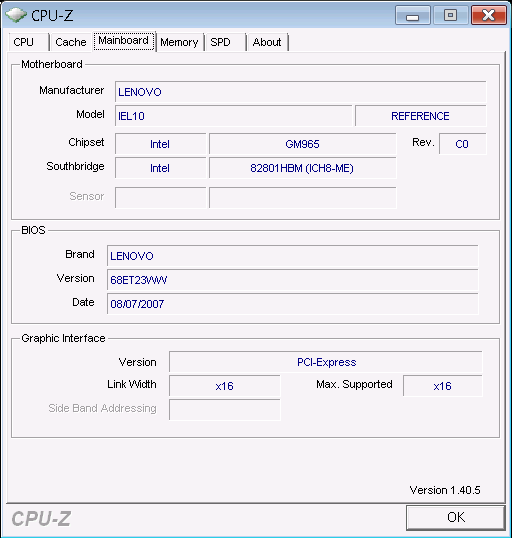Click the empty Side Band Addressing field
The image size is (512, 538).
tap(225, 410)
